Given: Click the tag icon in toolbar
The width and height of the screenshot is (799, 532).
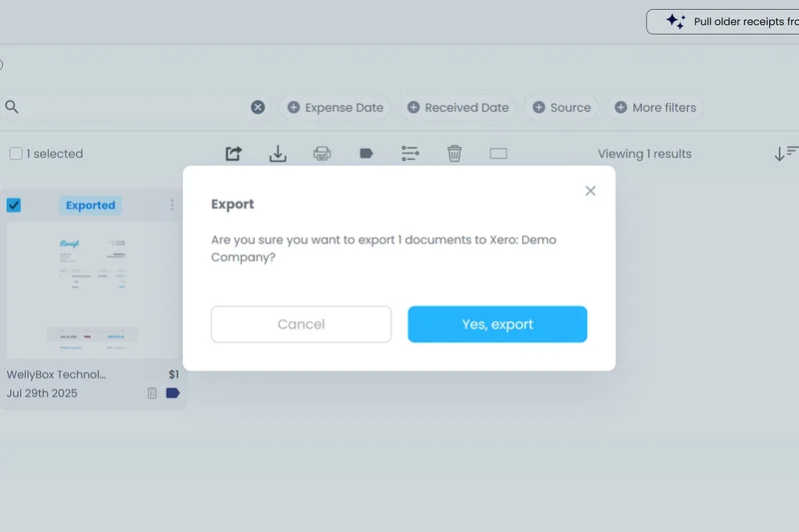Looking at the screenshot, I should click(x=366, y=154).
